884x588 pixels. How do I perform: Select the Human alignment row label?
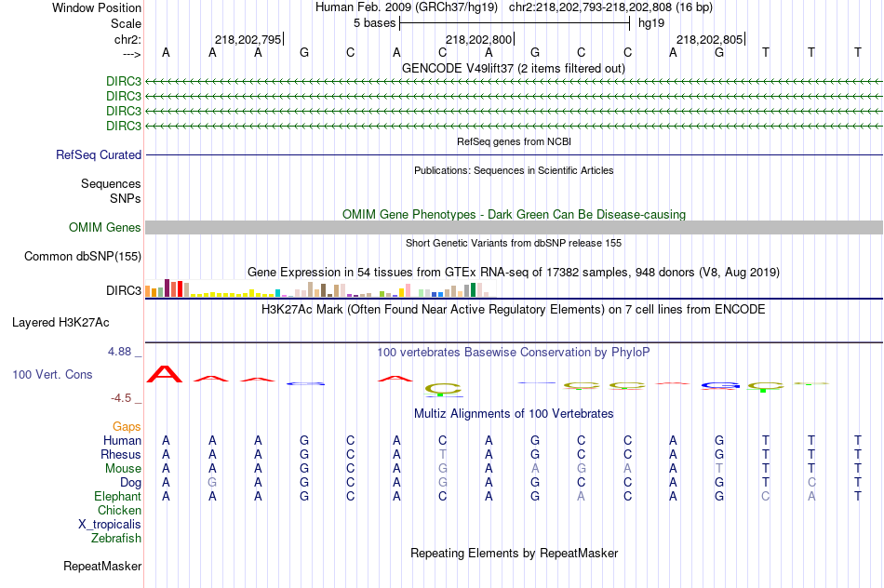[x=122, y=440]
